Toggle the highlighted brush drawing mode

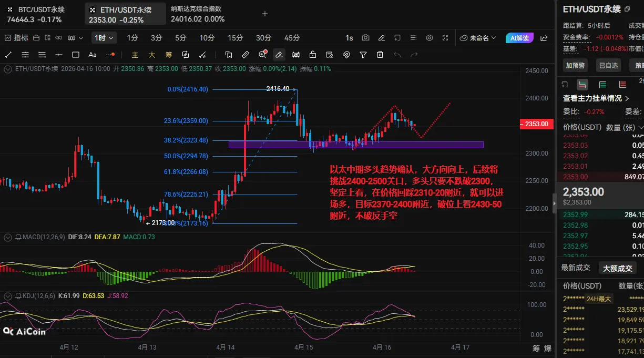pos(279,55)
